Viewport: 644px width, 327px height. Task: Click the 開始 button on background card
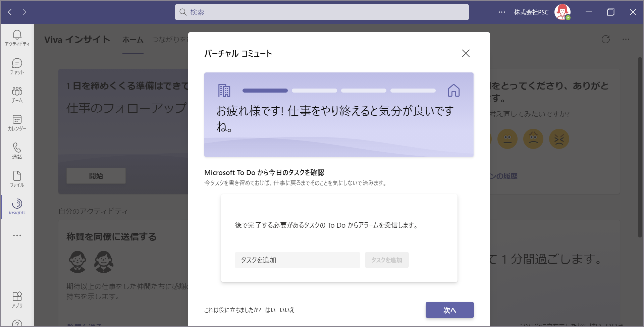(x=96, y=176)
